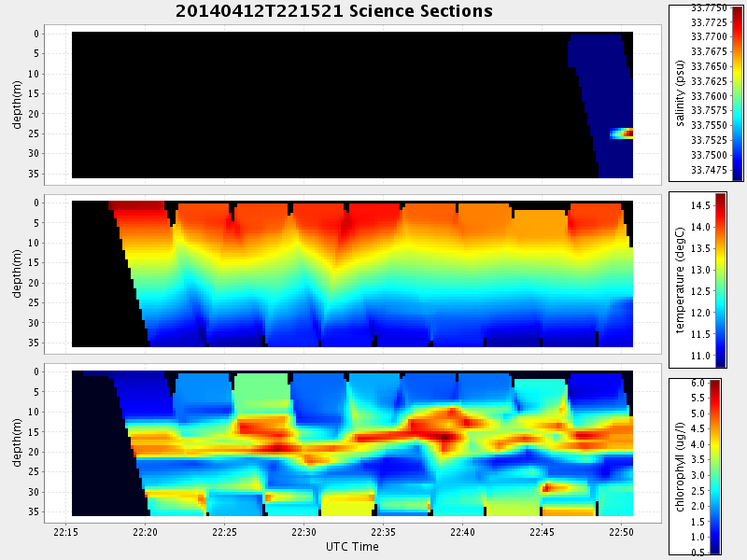
Task: Click the depth(m) label of the salinity plot
Action: [19, 105]
